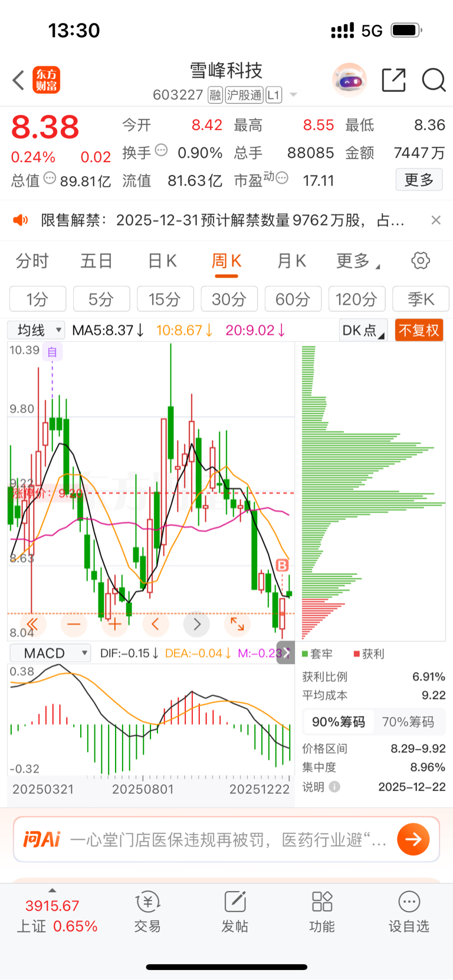Select 90%筹码 toggle
The height and width of the screenshot is (980, 453).
click(x=339, y=722)
